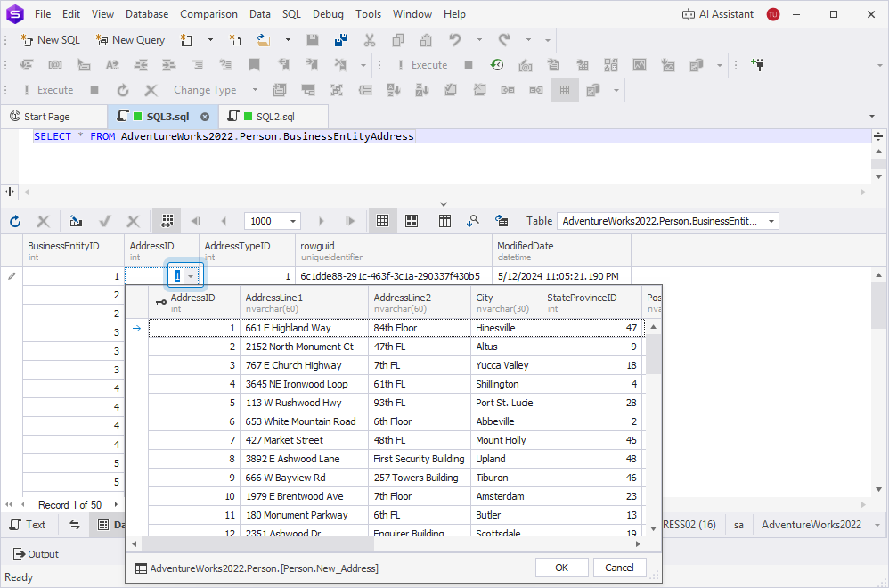
Task: Click the AI Assistant button
Action: 718,14
